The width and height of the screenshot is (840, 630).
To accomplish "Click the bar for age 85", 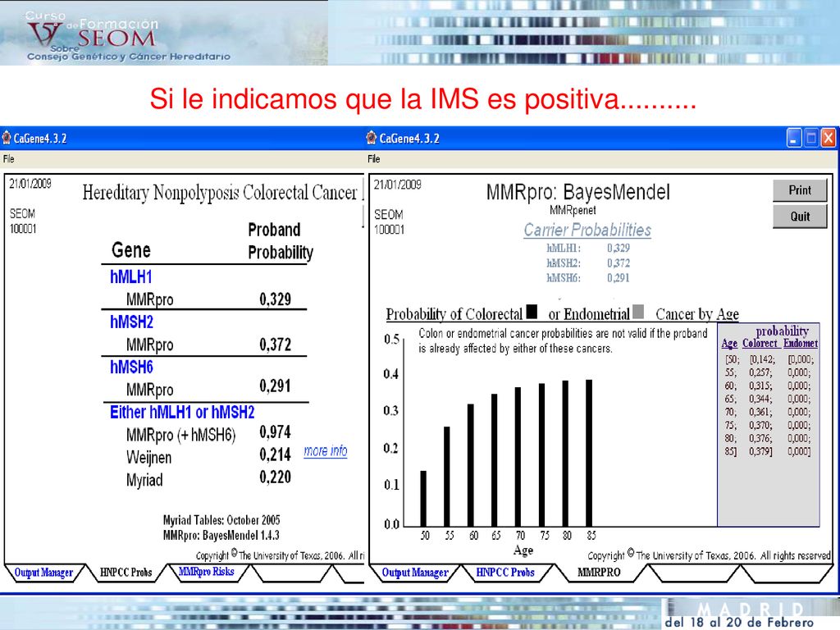I will point(589,453).
